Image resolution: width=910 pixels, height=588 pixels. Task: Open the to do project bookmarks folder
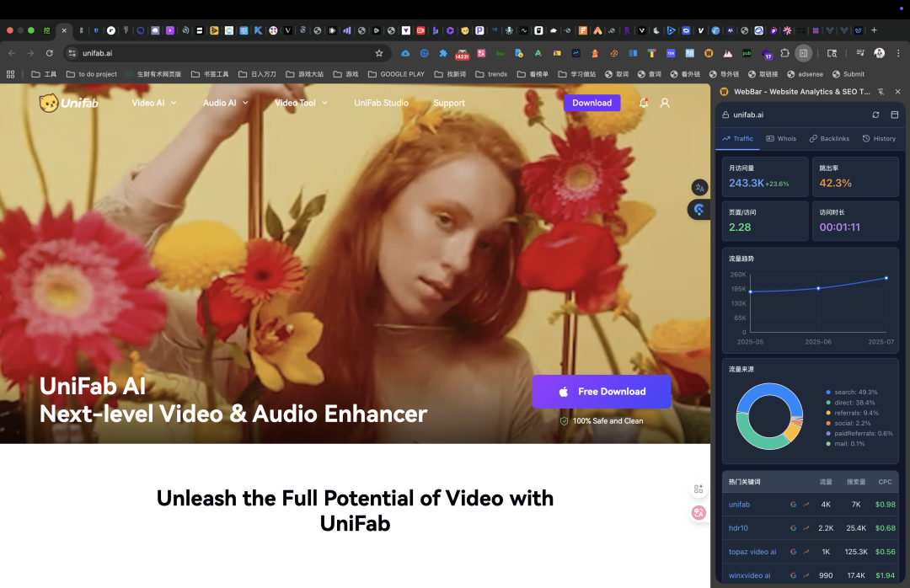pos(92,74)
